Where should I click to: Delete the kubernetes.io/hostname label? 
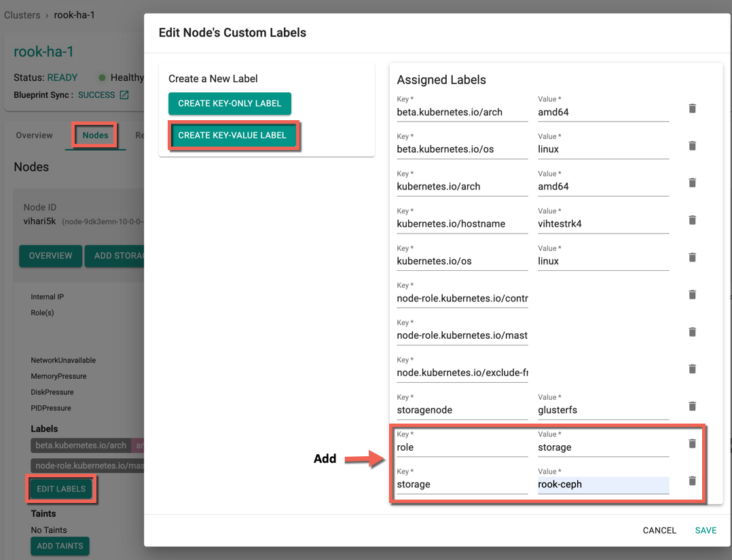(693, 220)
